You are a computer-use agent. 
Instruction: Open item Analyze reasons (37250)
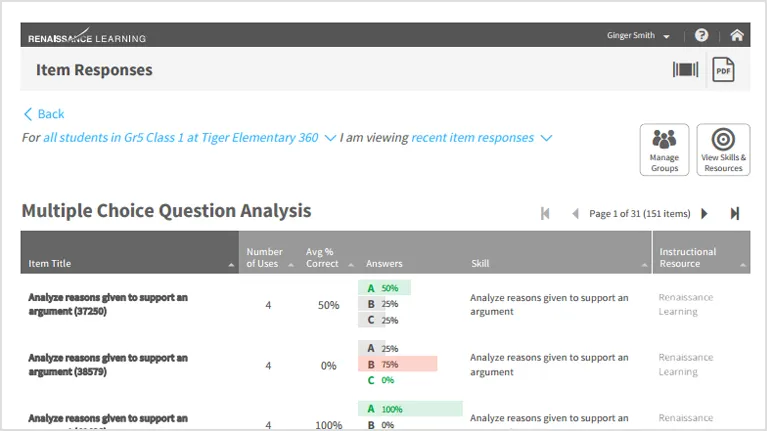(108, 304)
